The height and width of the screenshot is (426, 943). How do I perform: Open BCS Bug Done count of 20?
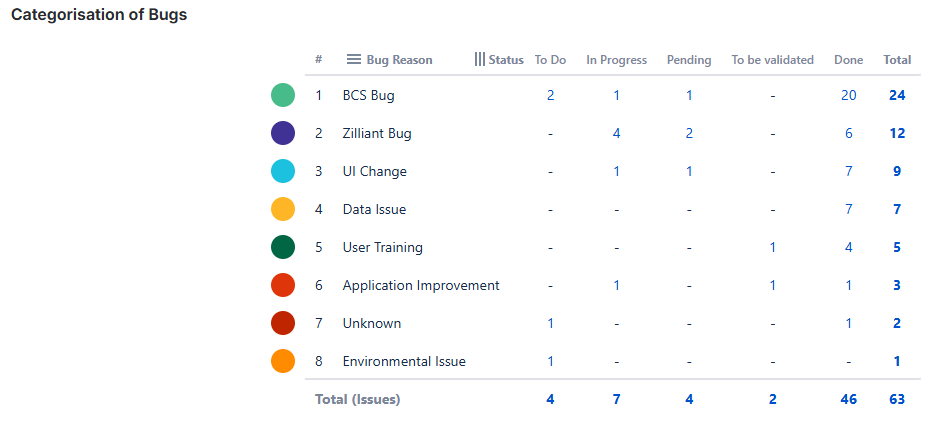coord(848,96)
